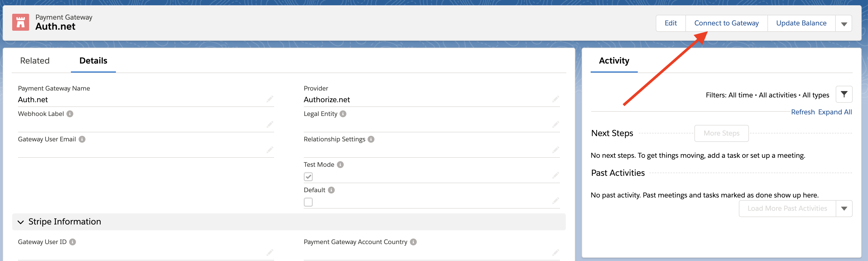The height and width of the screenshot is (261, 868).
Task: Show Test Mode info tooltip
Action: 340,165
